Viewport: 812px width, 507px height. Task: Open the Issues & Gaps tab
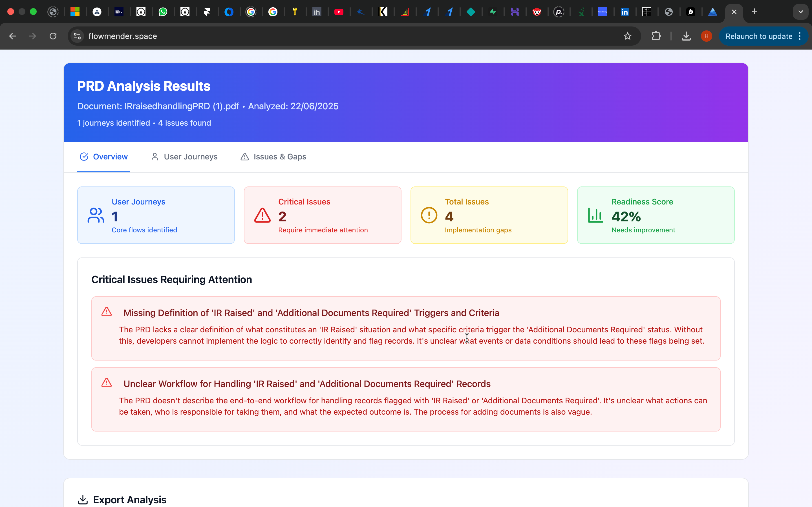[x=273, y=157]
